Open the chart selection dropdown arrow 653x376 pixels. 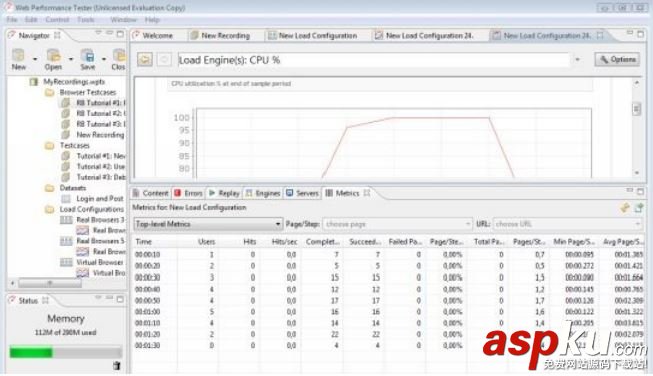578,60
